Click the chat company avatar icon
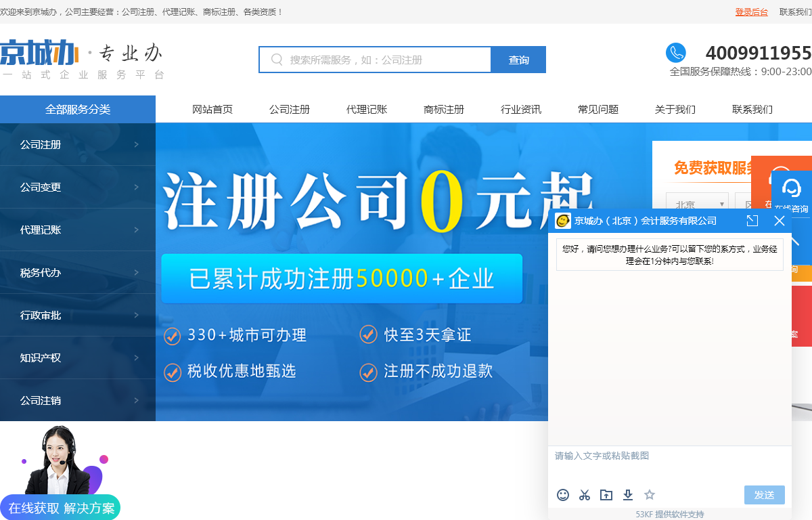 tap(563, 221)
